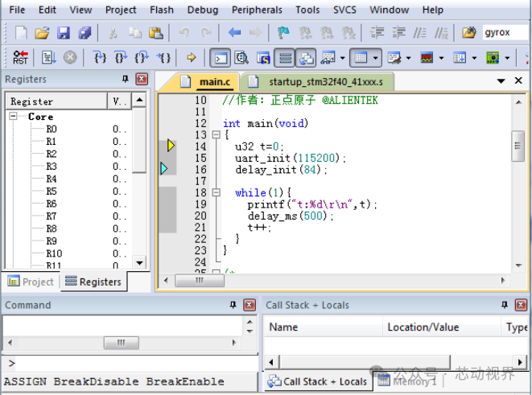The width and height of the screenshot is (532, 395).
Task: Open the Analysis windows dropdown arrow
Action: [441, 58]
